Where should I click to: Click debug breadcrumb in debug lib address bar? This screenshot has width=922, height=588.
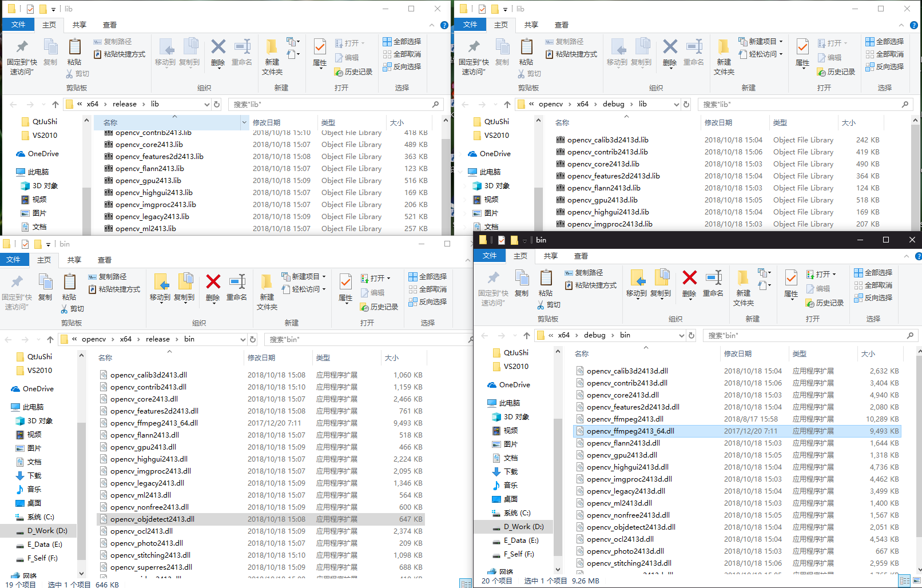click(x=613, y=104)
